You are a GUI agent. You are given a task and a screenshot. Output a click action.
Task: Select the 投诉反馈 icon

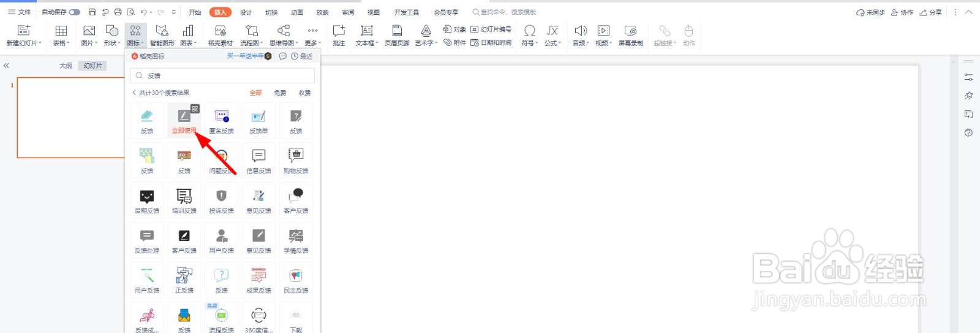click(x=222, y=201)
